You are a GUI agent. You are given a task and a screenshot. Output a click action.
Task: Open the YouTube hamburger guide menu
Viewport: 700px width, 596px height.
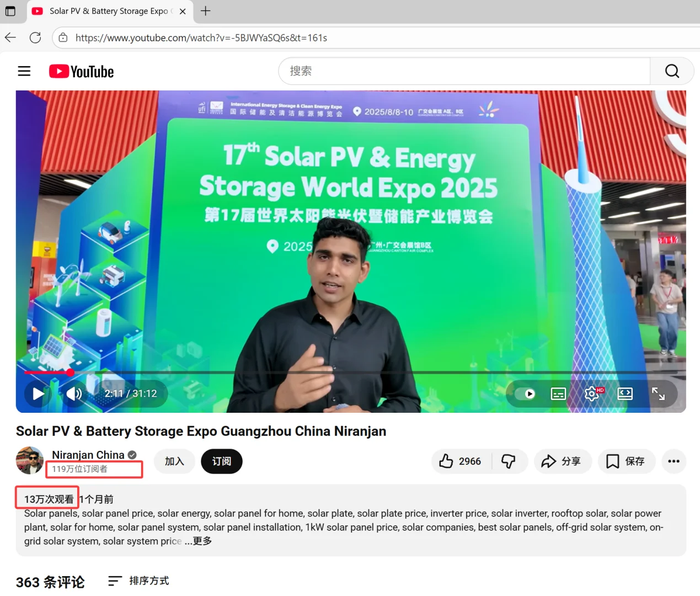pyautogui.click(x=24, y=71)
